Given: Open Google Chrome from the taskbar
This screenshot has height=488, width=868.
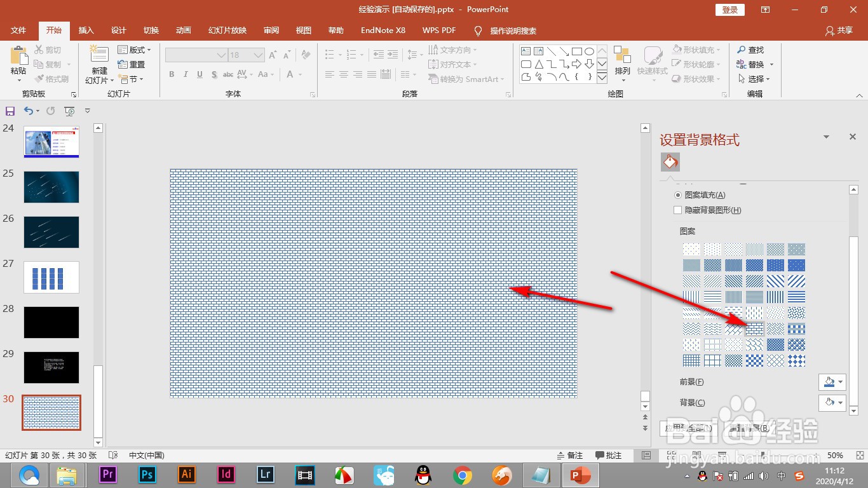Looking at the screenshot, I should [x=463, y=475].
